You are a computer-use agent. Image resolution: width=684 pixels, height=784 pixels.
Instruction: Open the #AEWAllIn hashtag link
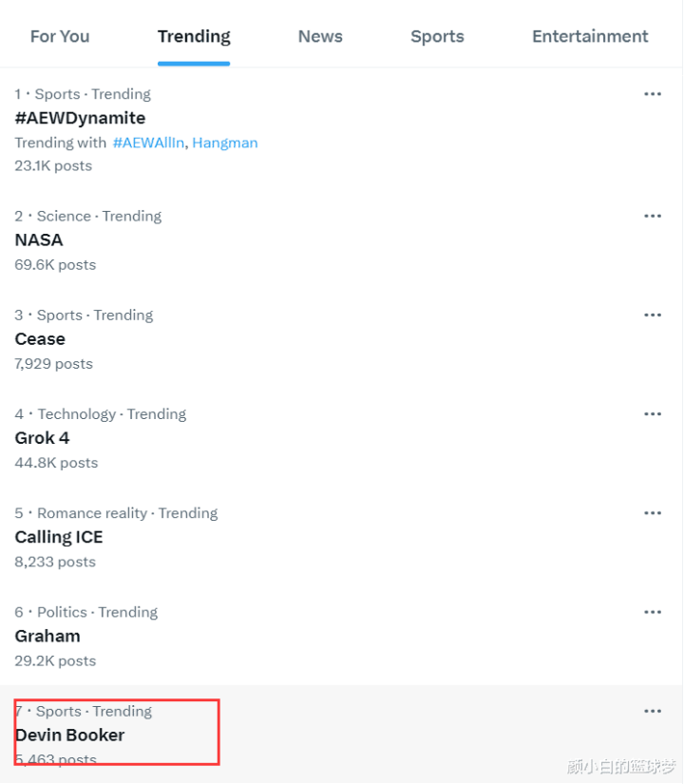click(x=149, y=143)
